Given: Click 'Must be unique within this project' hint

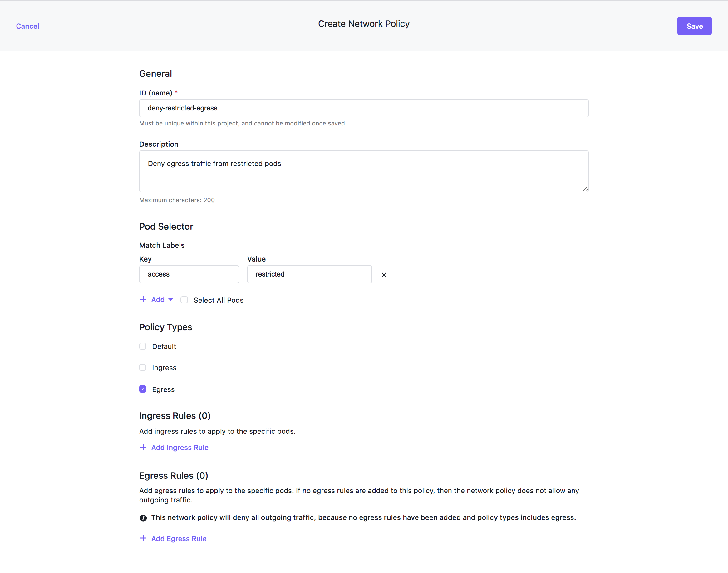Looking at the screenshot, I should [243, 123].
